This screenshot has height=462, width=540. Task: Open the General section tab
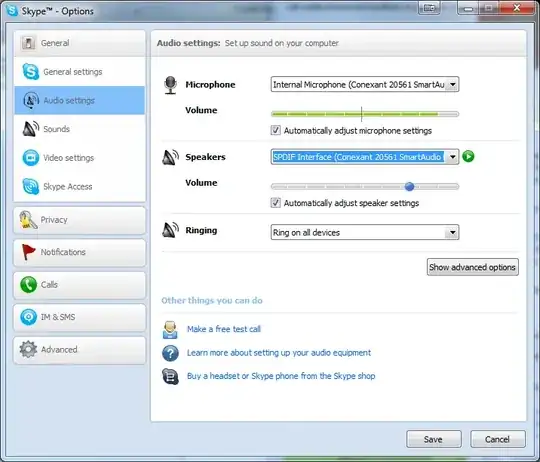[80, 43]
